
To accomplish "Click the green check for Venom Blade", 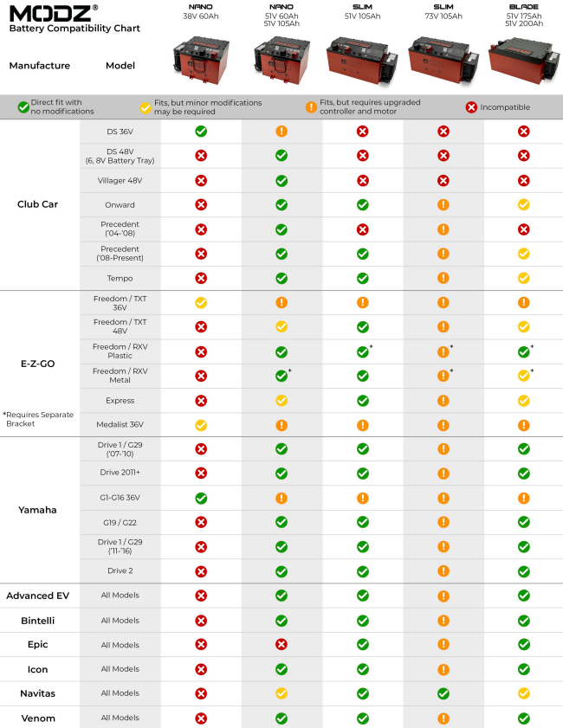I will [x=523, y=718].
